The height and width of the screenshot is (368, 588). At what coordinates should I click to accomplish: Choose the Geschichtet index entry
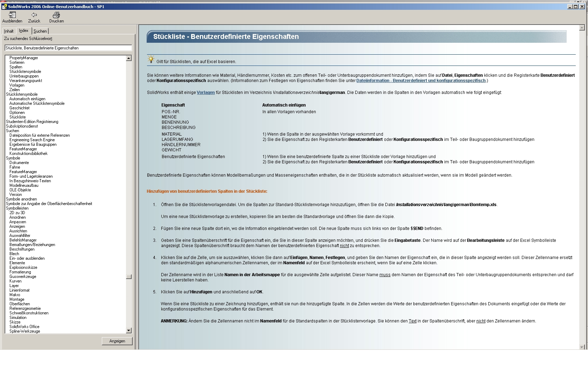[x=20, y=108]
